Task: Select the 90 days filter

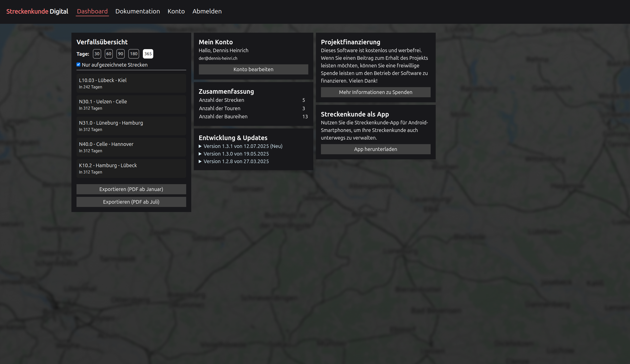Action: pos(120,54)
